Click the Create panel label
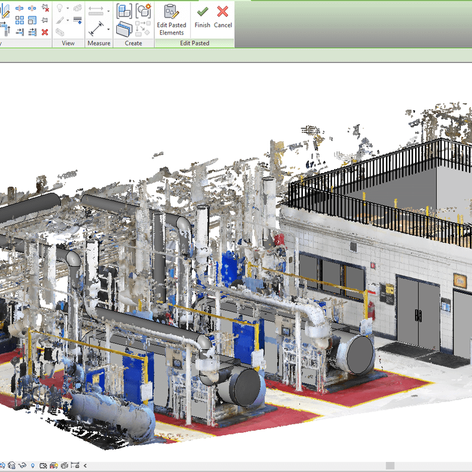The width and height of the screenshot is (472, 472). (133, 43)
